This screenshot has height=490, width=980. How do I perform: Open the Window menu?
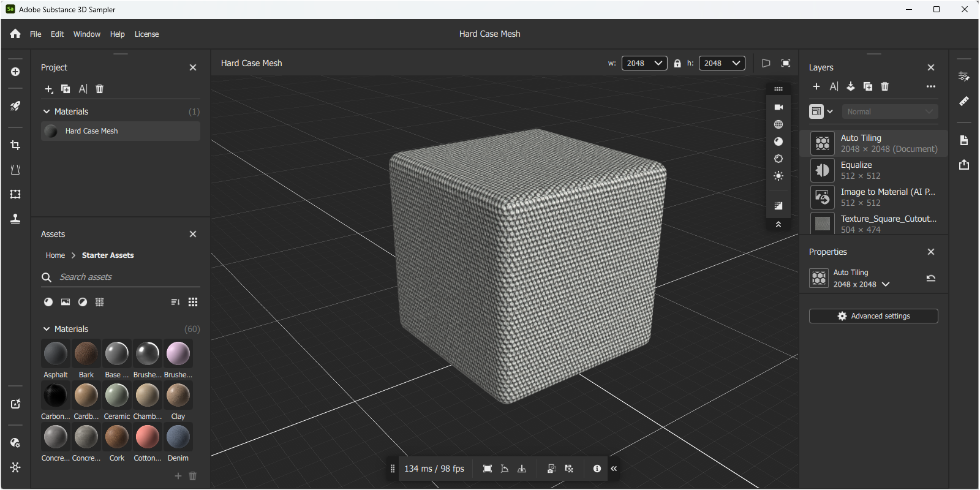(86, 34)
